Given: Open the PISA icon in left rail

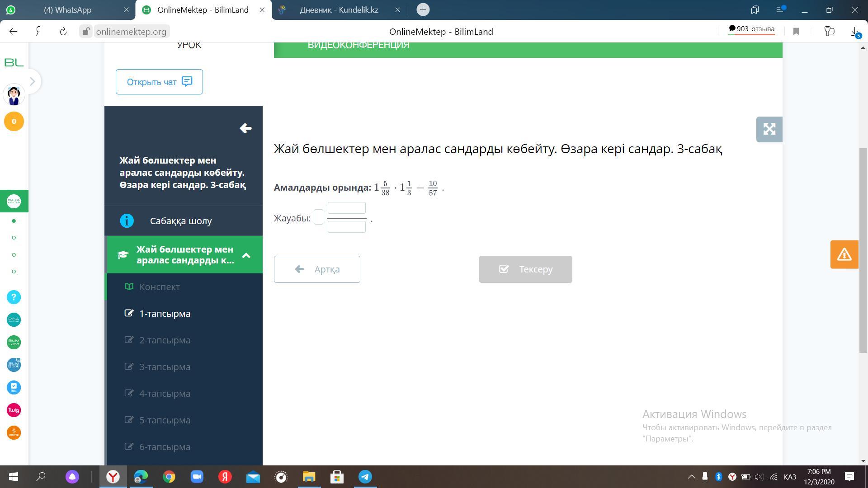Looking at the screenshot, I should pyautogui.click(x=14, y=320).
